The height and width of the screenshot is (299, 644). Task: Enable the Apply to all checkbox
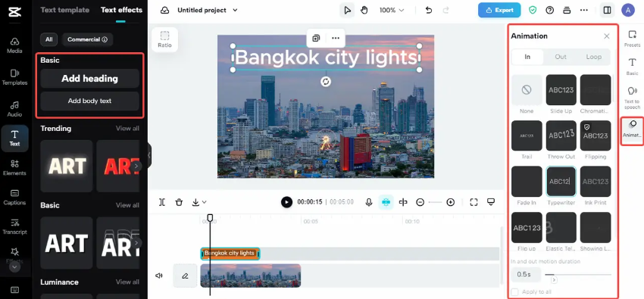tap(514, 291)
